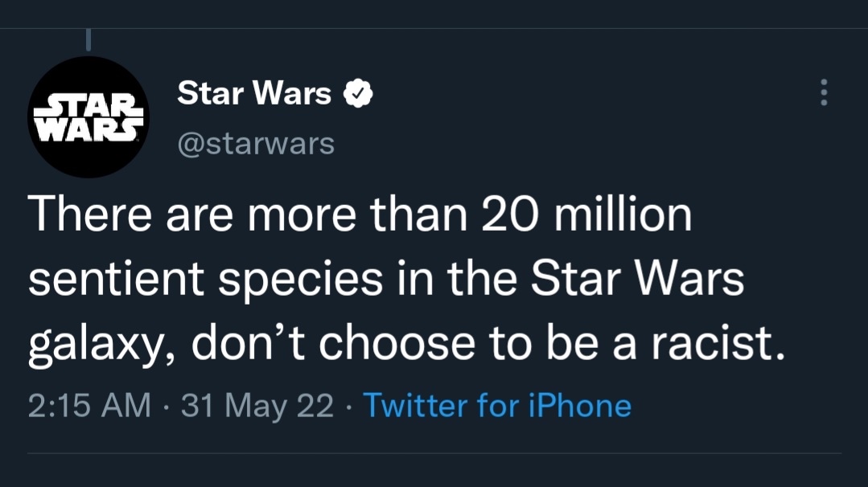Viewport: 868px width, 487px height.
Task: Open the @starwars handle link
Action: [255, 143]
